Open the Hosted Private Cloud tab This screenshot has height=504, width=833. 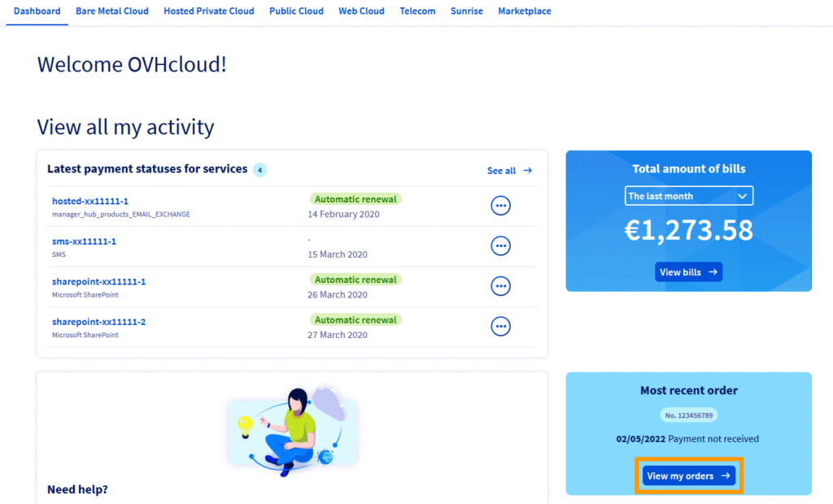pyautogui.click(x=209, y=11)
